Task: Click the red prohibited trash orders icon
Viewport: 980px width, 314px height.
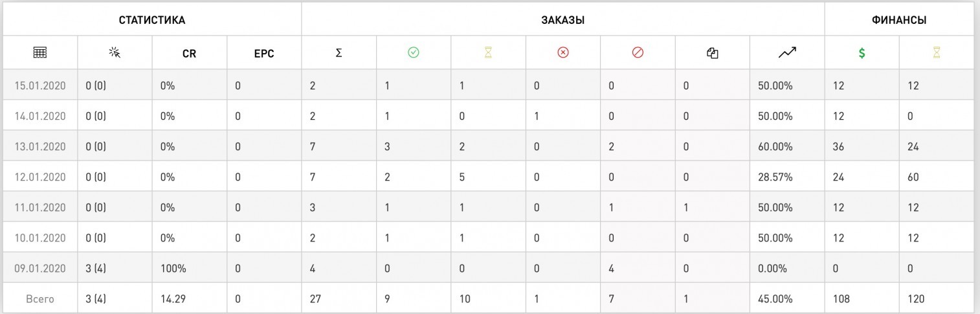Action: tap(638, 53)
